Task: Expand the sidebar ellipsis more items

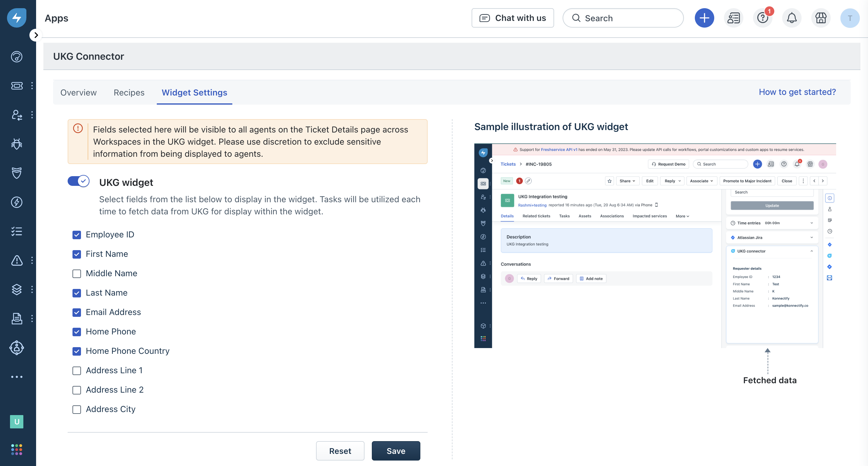Action: click(x=16, y=377)
